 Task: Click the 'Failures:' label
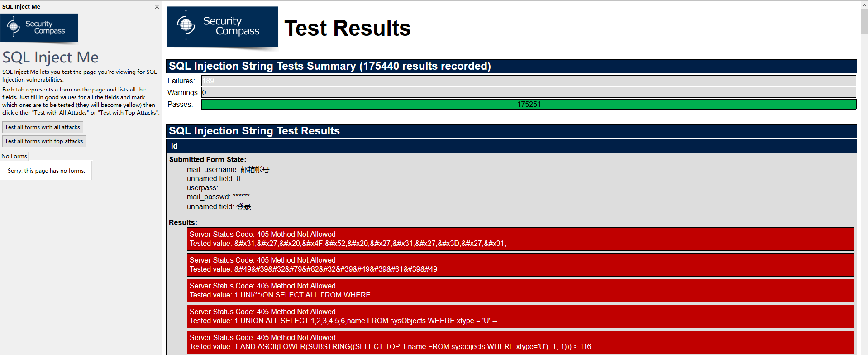click(x=181, y=81)
